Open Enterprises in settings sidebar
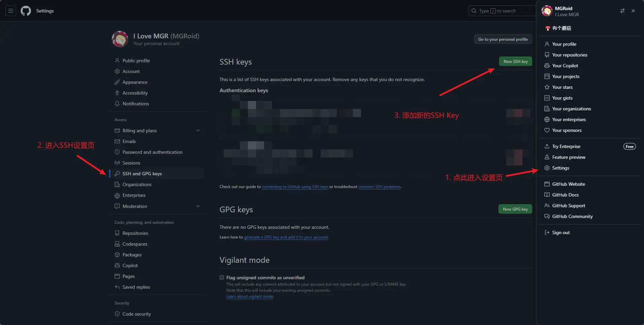The height and width of the screenshot is (325, 644). tap(158, 195)
